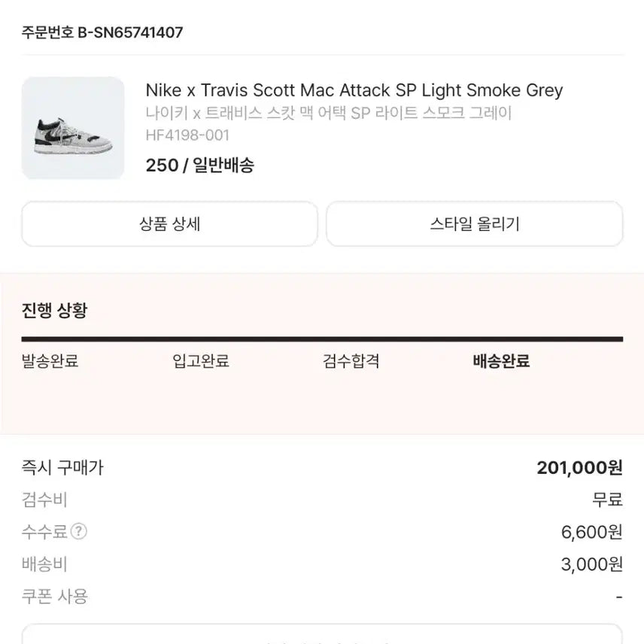The height and width of the screenshot is (644, 644).
Task: Tap the 수수료 help question mark icon
Action: pyautogui.click(x=79, y=532)
